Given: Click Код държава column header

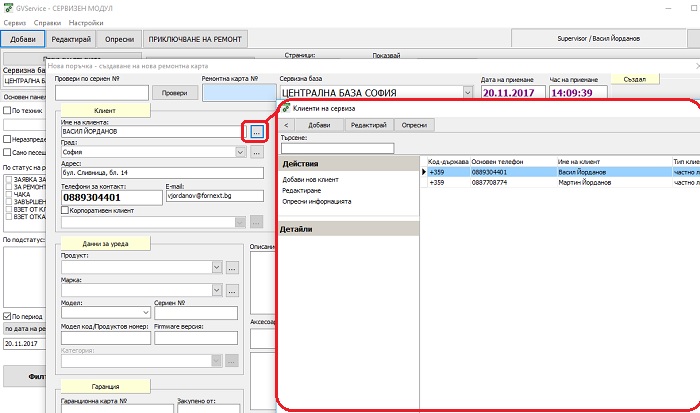Looking at the screenshot, I should 448,162.
